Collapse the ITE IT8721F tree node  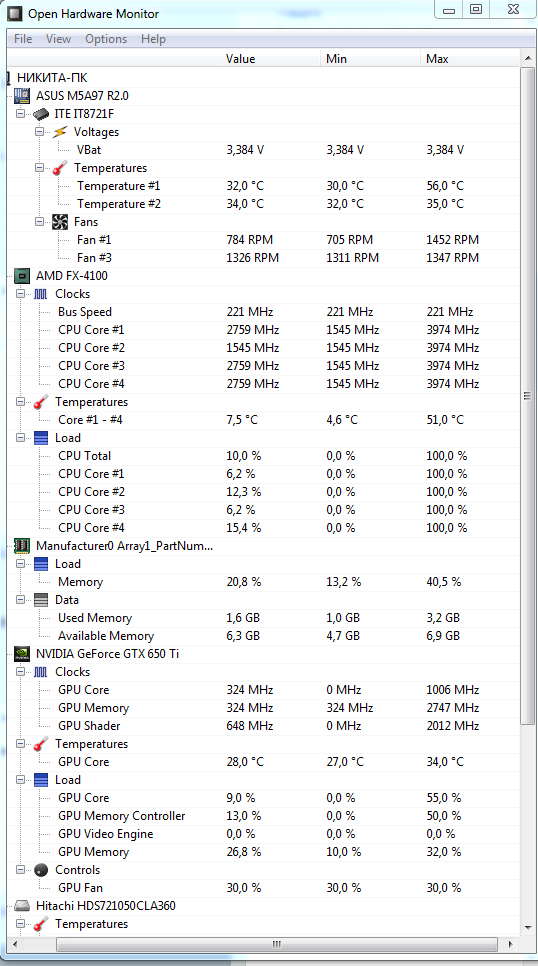coord(21,114)
